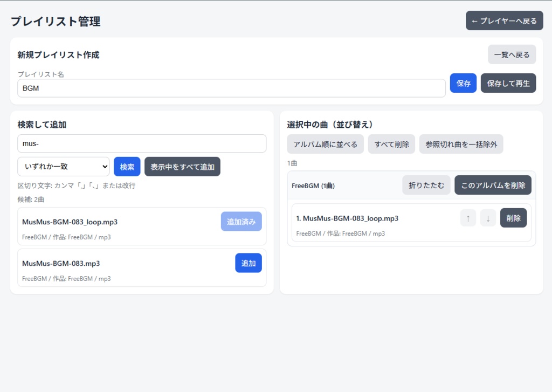Click the down arrow to move the track

tap(488, 218)
